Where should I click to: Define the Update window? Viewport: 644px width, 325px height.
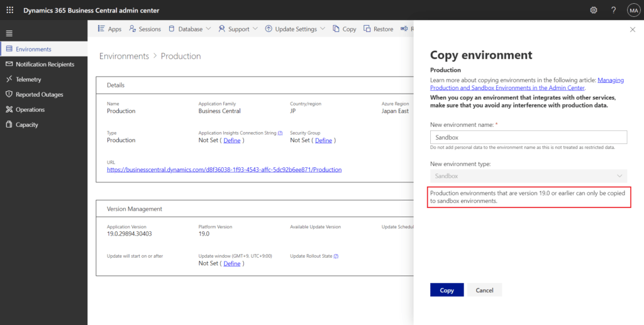231,263
